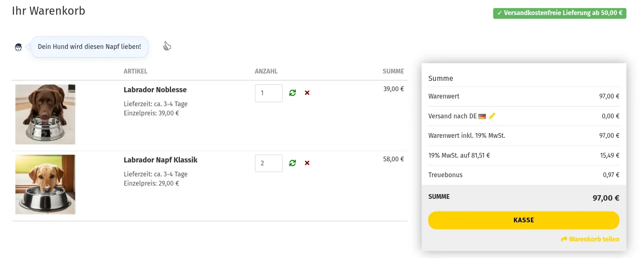Screen dimensions: 644x258
Task: Click the share arrow icon by Warenkorb teilen
Action: click(x=564, y=239)
